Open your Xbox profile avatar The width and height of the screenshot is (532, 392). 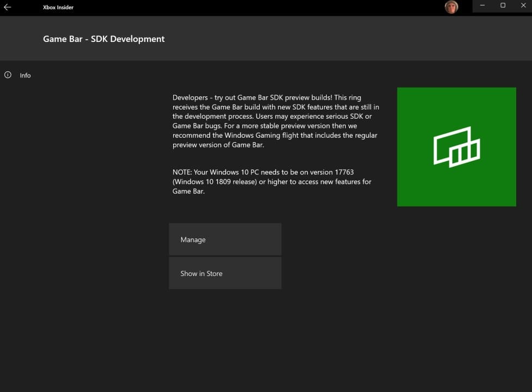point(451,7)
